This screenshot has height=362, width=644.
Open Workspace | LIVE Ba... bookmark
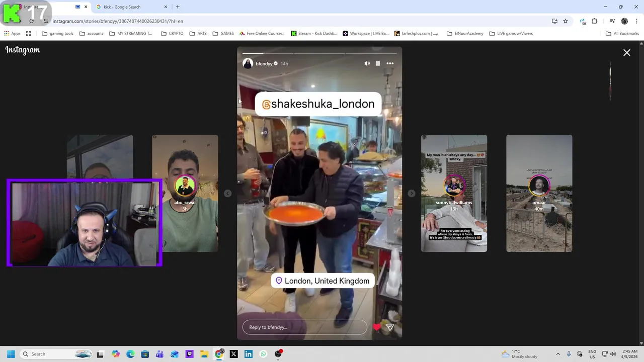point(366,34)
